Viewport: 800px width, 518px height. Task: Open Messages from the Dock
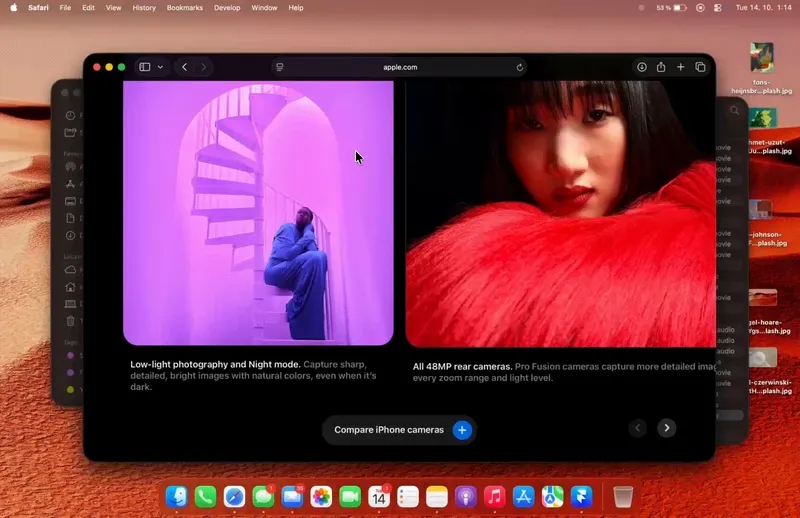tap(263, 497)
